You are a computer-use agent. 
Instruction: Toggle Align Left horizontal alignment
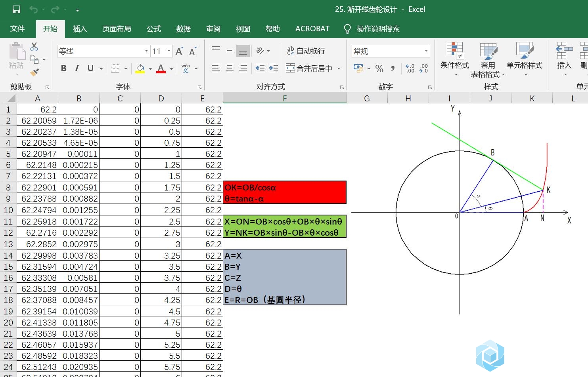pyautogui.click(x=216, y=68)
